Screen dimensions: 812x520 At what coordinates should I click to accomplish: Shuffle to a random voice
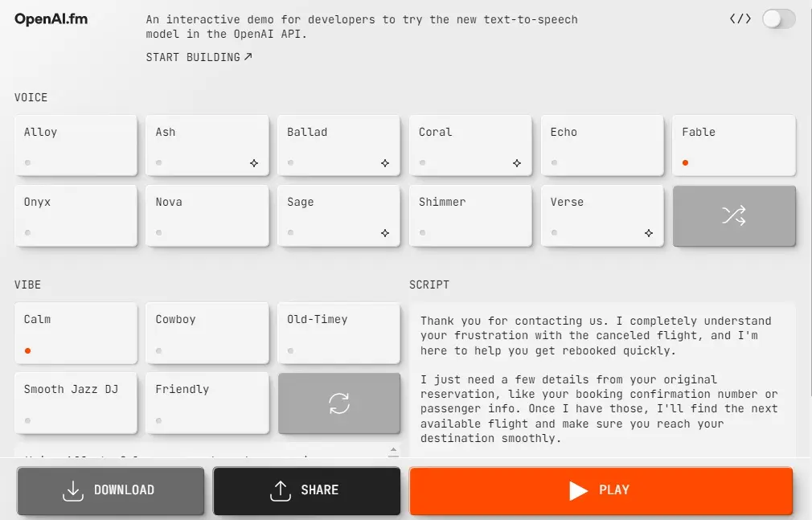[734, 215]
